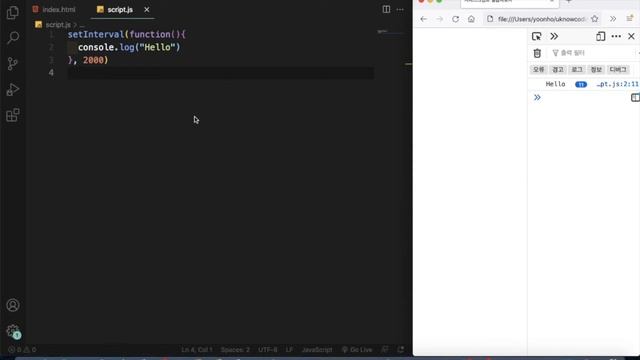
Task: Change language mode from JavaScript
Action: coord(317,350)
